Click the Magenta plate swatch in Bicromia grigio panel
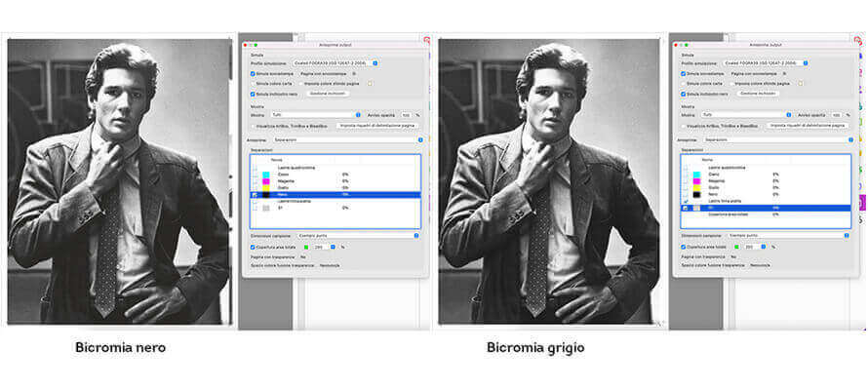Image resolution: width=868 pixels, height=390 pixels. pyautogui.click(x=696, y=180)
